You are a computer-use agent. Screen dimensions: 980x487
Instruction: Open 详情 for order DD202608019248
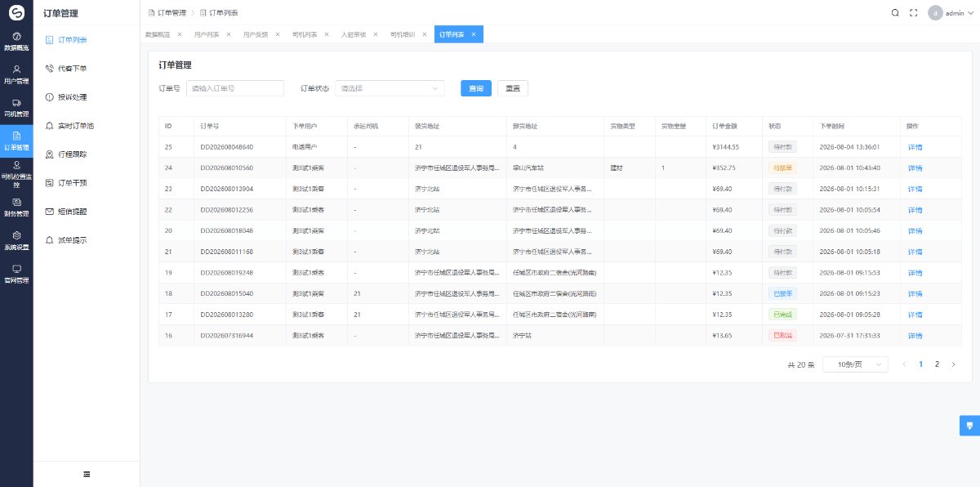point(915,272)
